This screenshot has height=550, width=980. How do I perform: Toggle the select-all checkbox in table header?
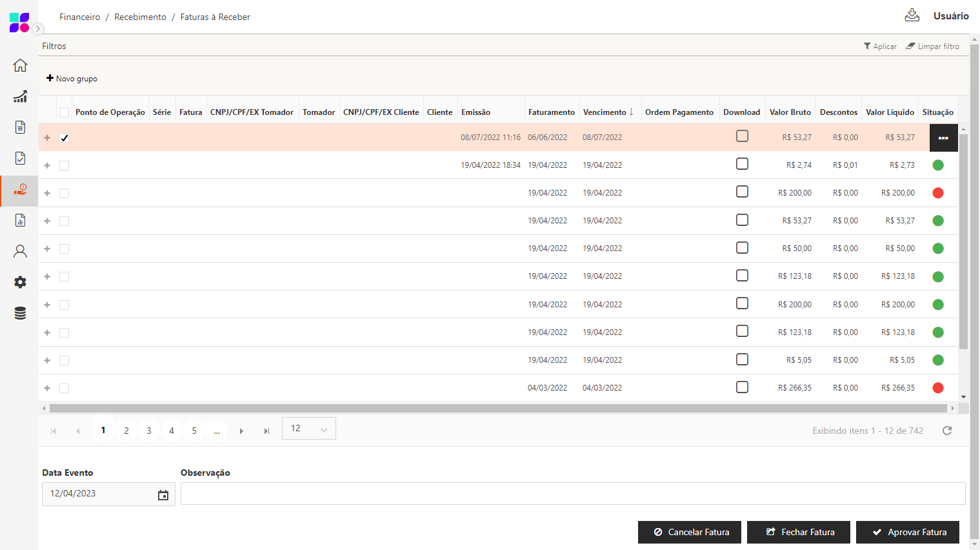(x=65, y=112)
